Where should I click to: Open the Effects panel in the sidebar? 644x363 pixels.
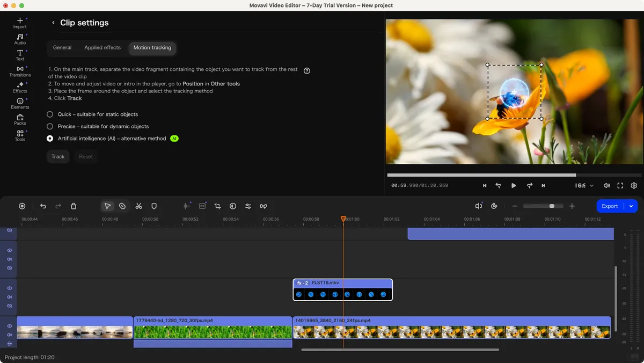click(20, 87)
